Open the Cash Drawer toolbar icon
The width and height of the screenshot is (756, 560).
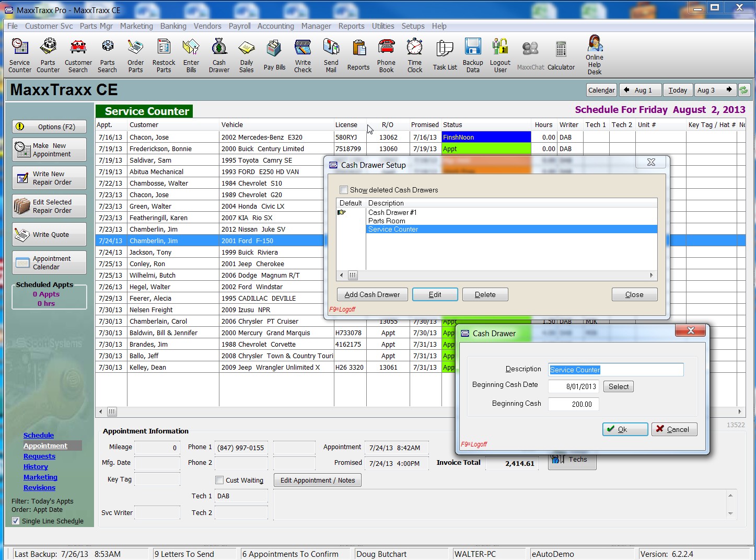(219, 55)
